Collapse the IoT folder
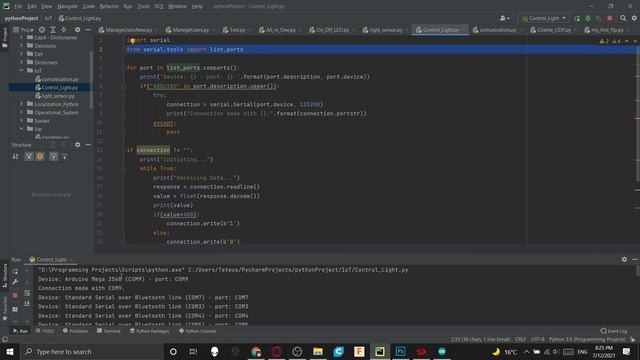The width and height of the screenshot is (640, 360). 22,71
